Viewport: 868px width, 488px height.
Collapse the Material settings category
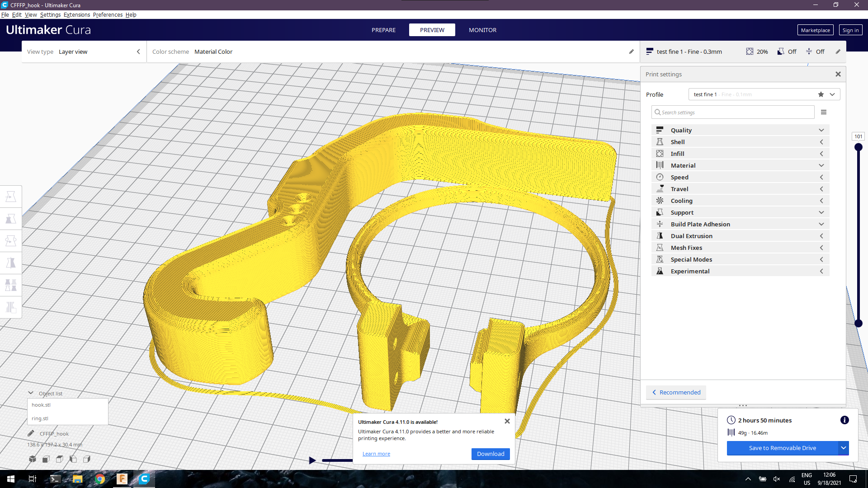[741, 165]
